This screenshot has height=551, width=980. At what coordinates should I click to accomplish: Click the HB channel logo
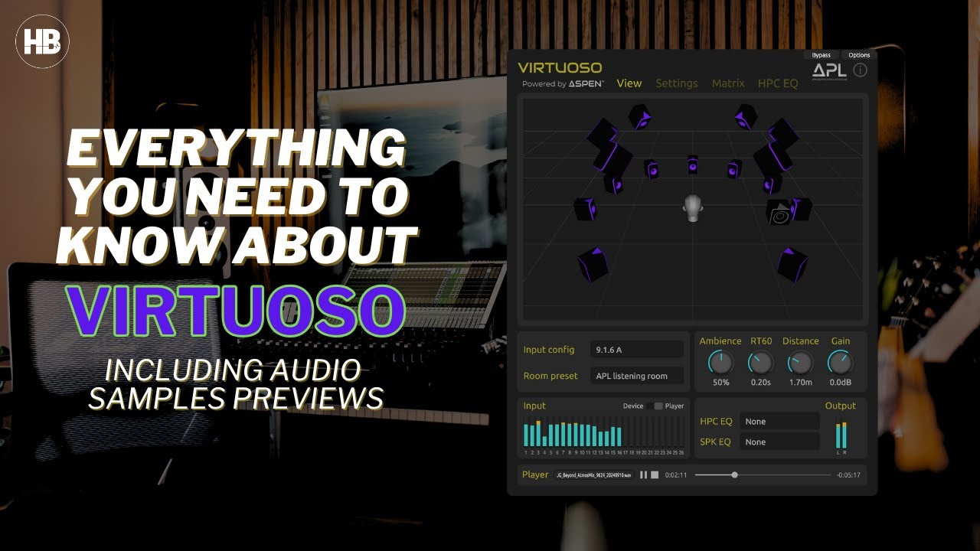(43, 43)
